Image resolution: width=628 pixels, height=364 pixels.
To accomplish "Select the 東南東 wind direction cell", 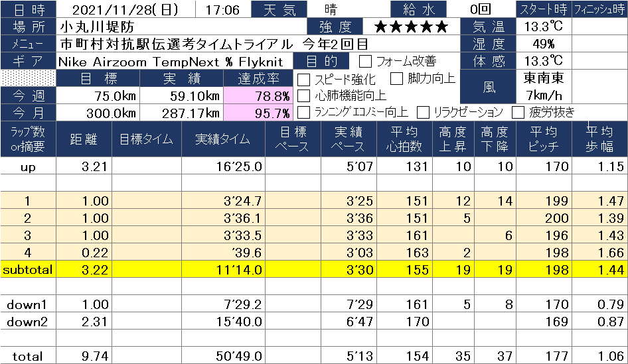I will (x=544, y=78).
